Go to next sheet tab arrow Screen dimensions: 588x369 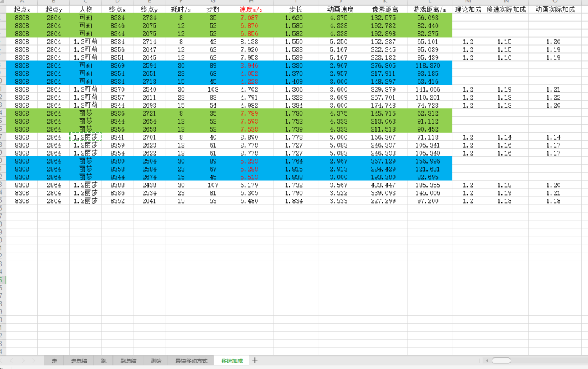tap(23, 360)
